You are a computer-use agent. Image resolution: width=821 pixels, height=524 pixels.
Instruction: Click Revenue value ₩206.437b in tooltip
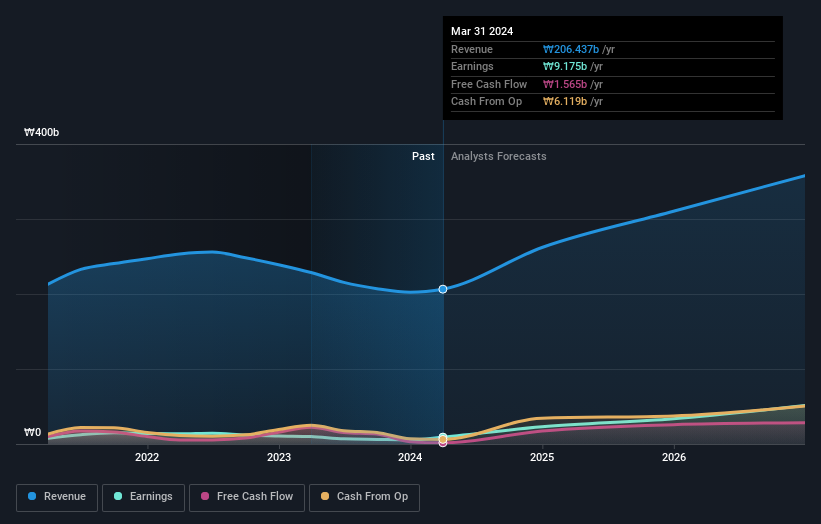pyautogui.click(x=571, y=49)
